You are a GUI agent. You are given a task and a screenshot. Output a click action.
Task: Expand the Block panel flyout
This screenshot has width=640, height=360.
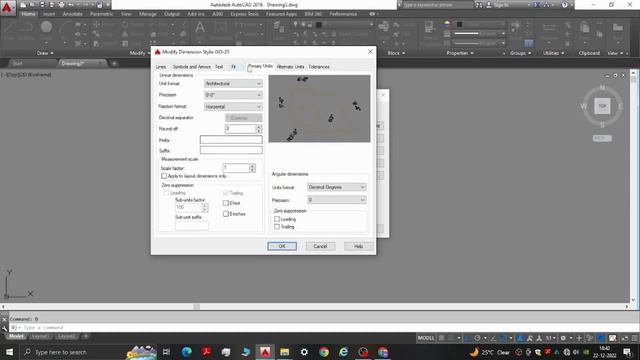[396, 53]
